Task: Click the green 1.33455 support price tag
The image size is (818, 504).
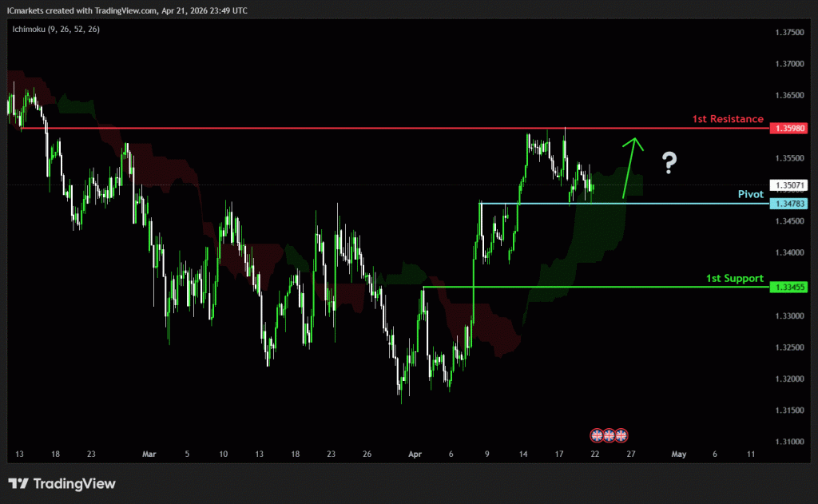Action: point(788,287)
